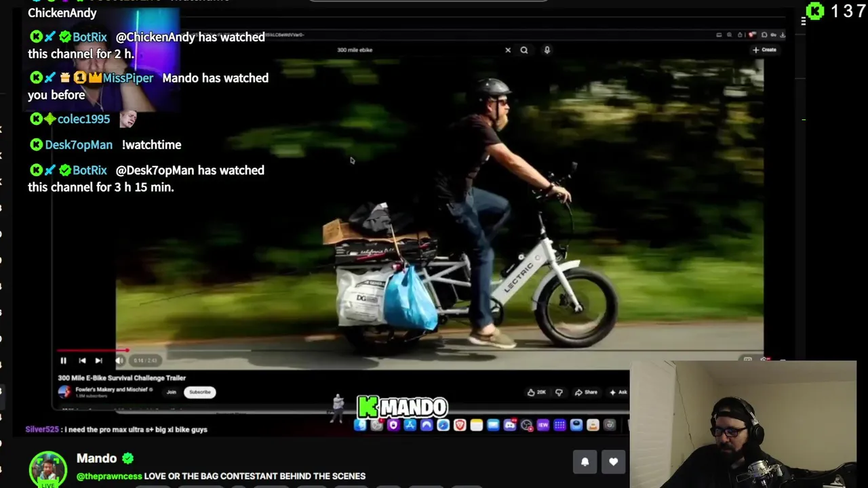Click Mando's green verified badge

127,459
